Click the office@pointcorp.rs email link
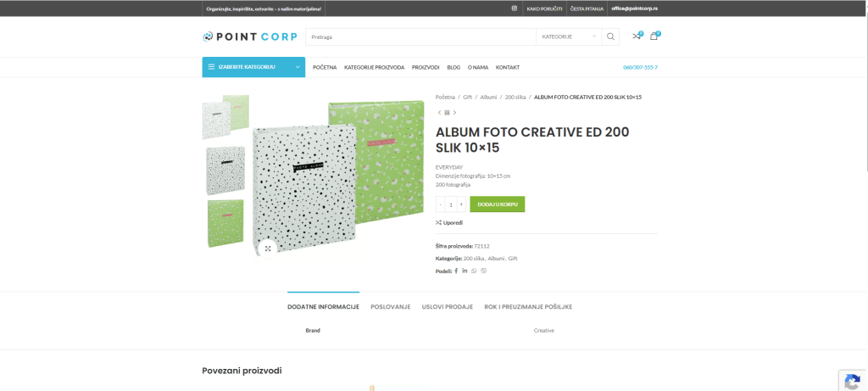The height and width of the screenshot is (391, 868). (x=634, y=8)
